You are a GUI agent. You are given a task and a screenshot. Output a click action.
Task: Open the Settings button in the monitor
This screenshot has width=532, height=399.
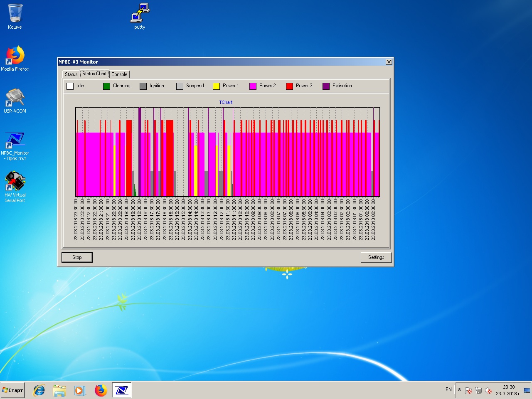tap(376, 257)
